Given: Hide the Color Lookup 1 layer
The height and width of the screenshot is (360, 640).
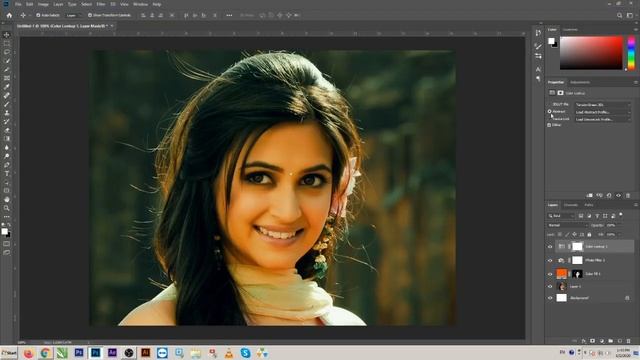Looking at the screenshot, I should pos(550,247).
